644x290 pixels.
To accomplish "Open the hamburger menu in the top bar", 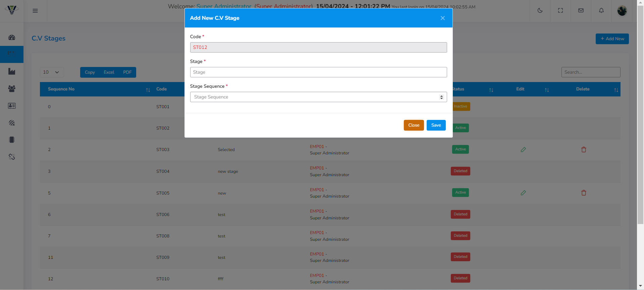I will click(35, 11).
